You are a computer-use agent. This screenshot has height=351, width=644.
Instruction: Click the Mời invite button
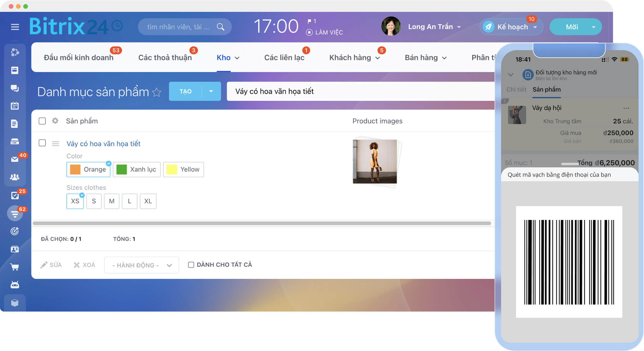click(x=572, y=27)
